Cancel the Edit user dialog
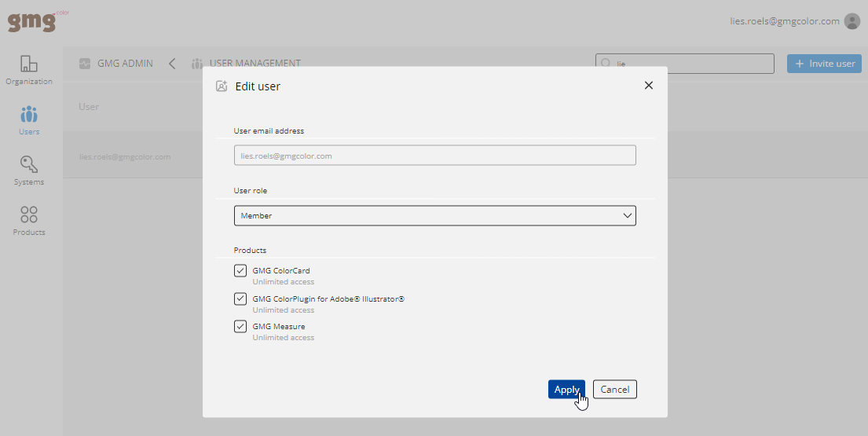Image resolution: width=868 pixels, height=436 pixels. (x=615, y=390)
